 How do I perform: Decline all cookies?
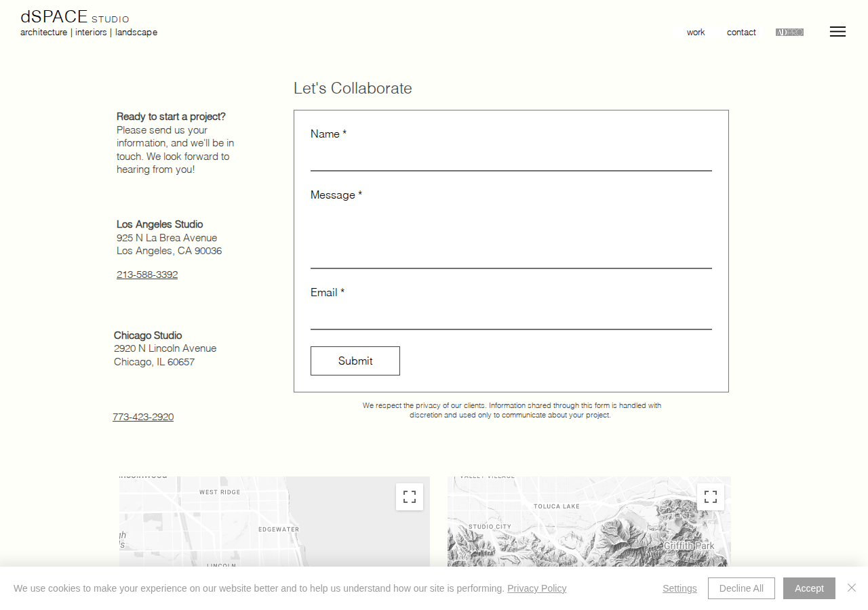click(x=741, y=588)
